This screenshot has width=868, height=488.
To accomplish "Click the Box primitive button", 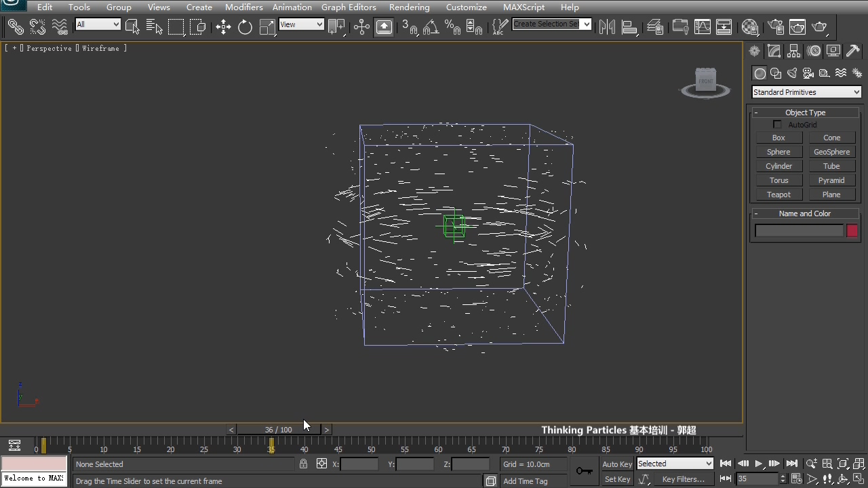I will pos(778,138).
